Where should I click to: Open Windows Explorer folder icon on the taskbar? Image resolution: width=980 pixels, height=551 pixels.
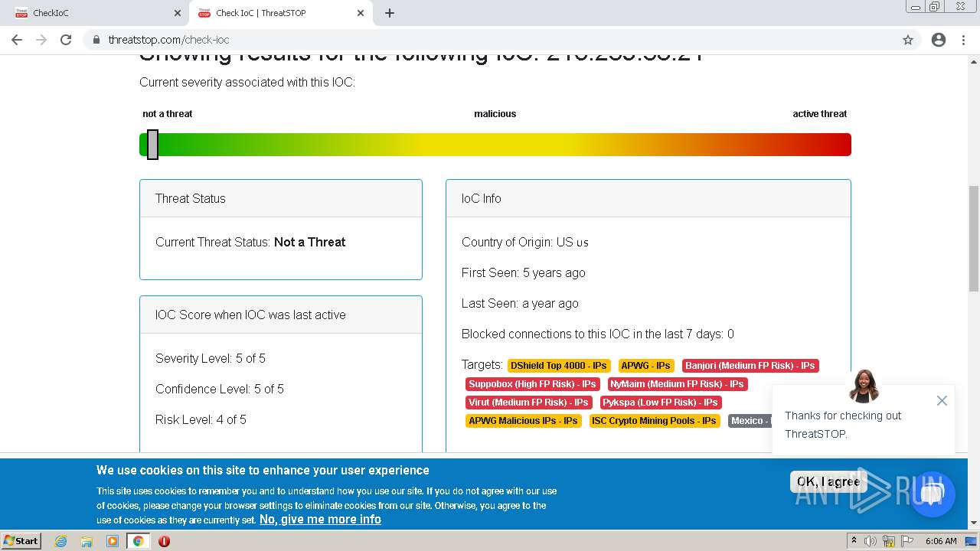pyautogui.click(x=87, y=541)
